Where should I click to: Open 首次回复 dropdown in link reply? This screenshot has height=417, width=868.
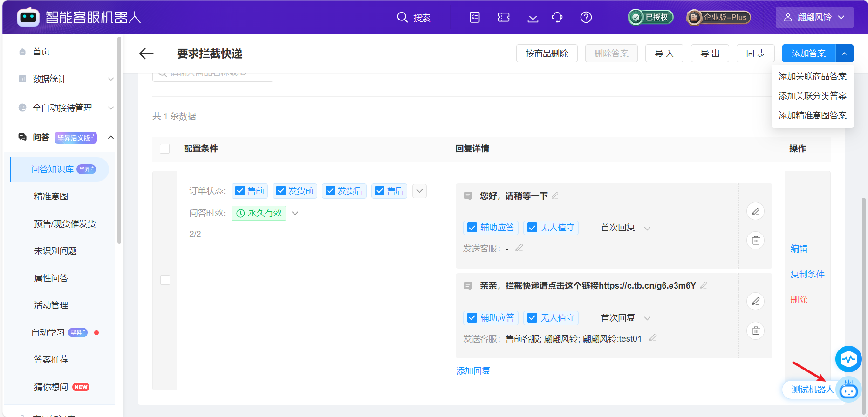647,318
